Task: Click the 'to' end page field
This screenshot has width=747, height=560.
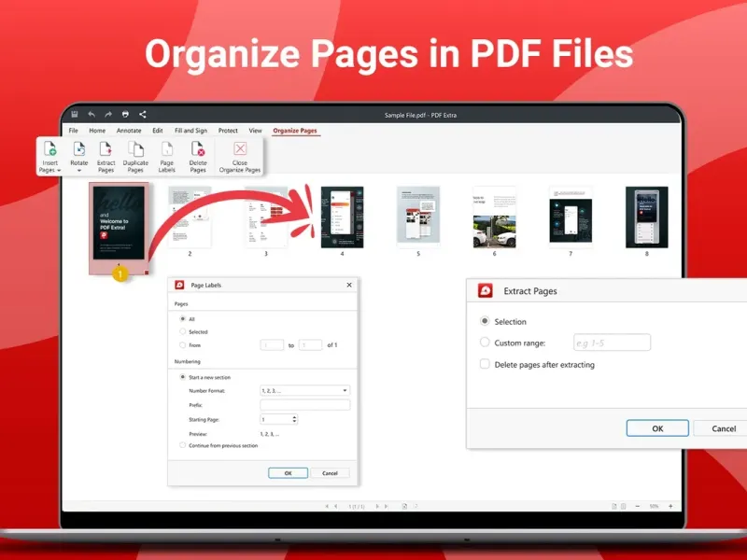Action: tap(310, 344)
